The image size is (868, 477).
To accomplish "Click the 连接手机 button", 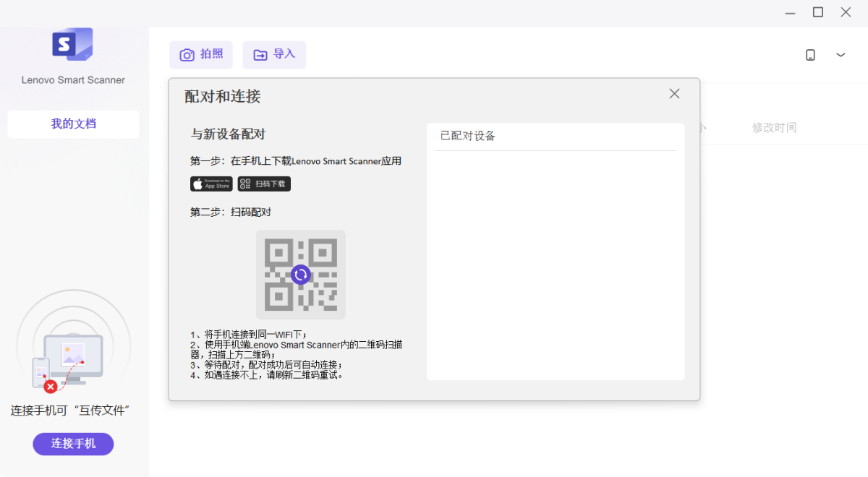I will coord(73,444).
